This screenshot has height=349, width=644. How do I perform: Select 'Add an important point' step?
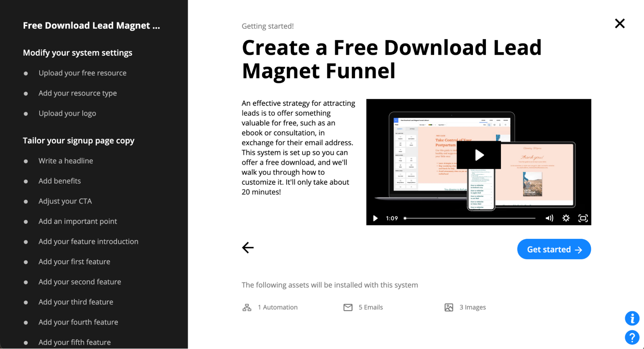point(78,222)
